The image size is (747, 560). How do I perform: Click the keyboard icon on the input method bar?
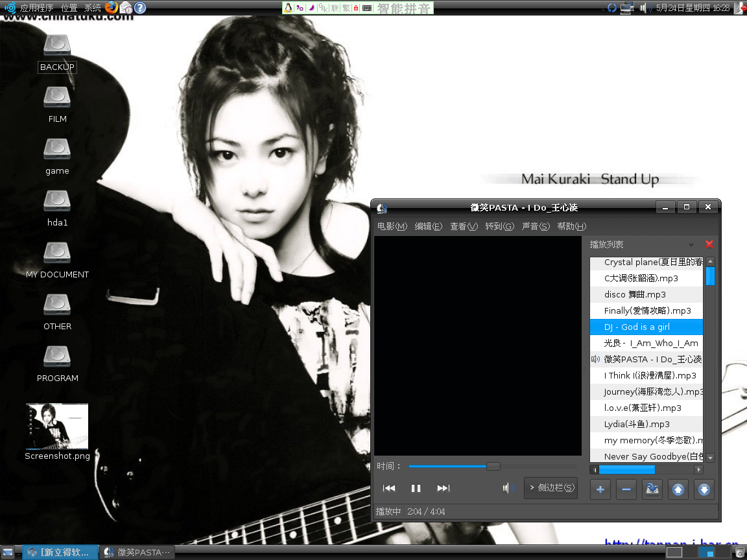click(367, 8)
